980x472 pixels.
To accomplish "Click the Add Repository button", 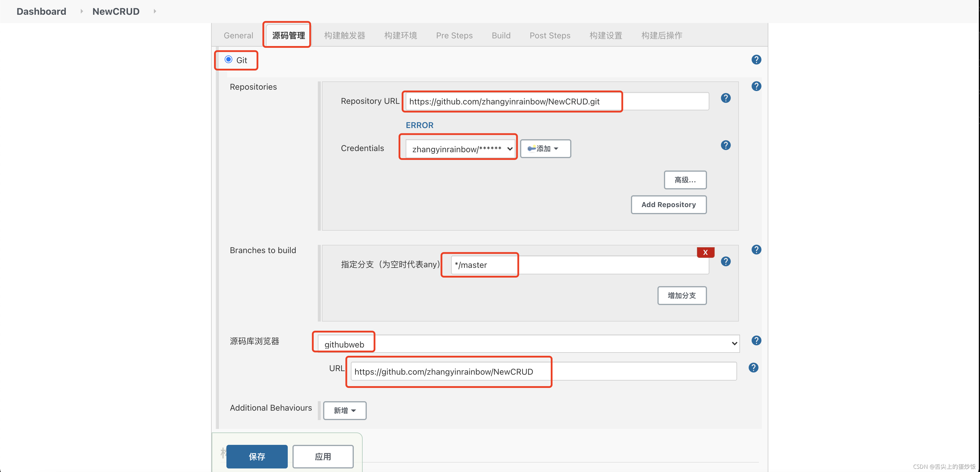I will [x=668, y=204].
